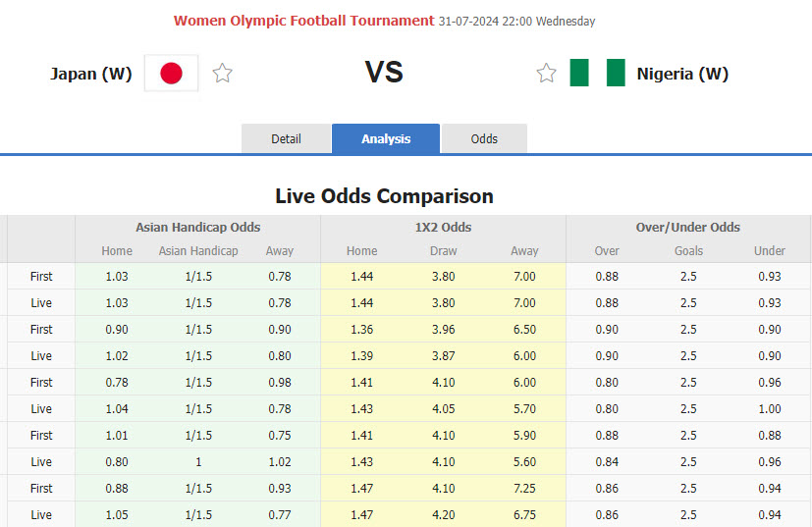Click Asian Handicap Home odds 1.05
The width and height of the screenshot is (812, 527).
click(117, 514)
